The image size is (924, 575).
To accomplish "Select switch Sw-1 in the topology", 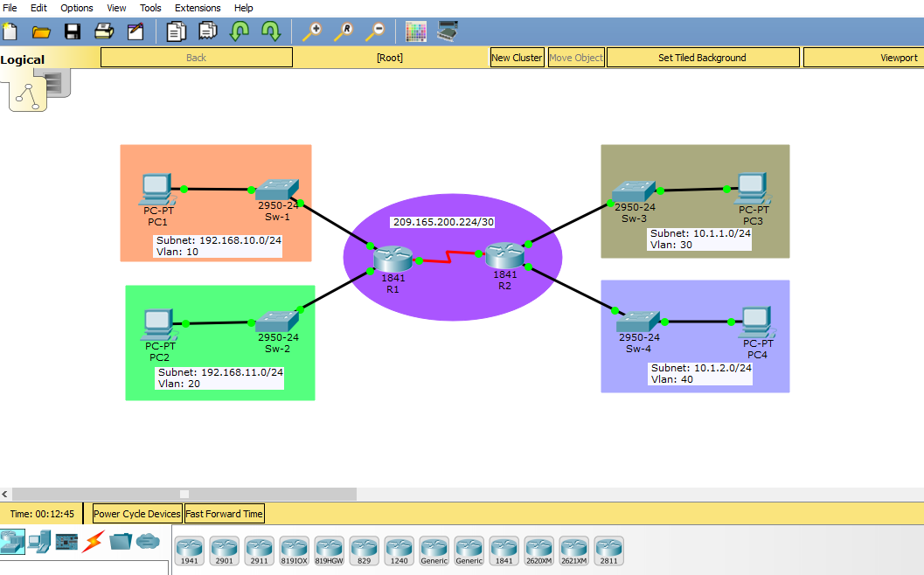I will click(277, 191).
